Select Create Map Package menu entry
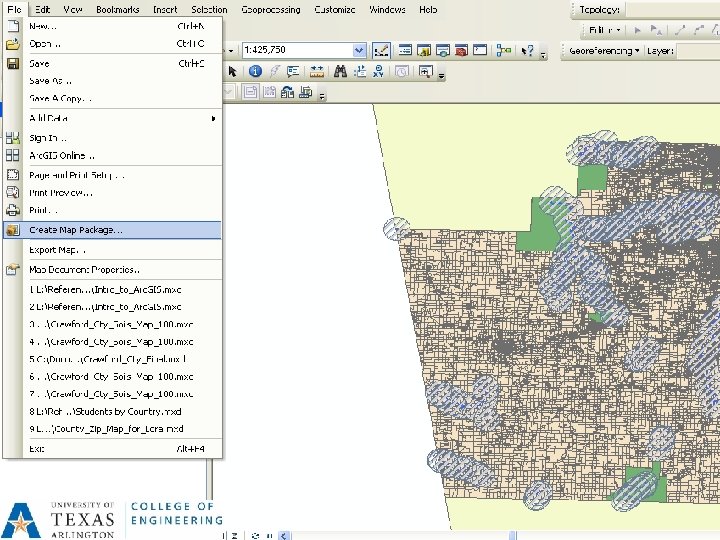Image resolution: width=720 pixels, height=540 pixels. coord(112,230)
